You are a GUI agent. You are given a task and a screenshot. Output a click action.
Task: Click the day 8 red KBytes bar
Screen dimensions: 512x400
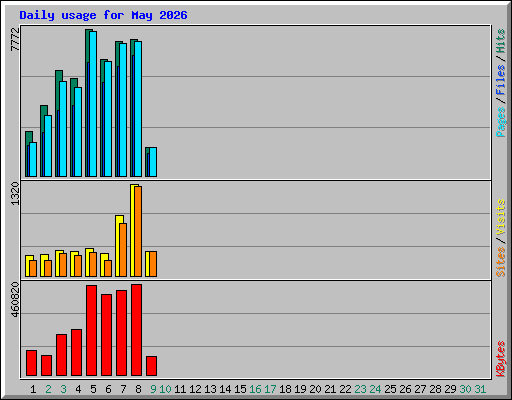click(137, 330)
